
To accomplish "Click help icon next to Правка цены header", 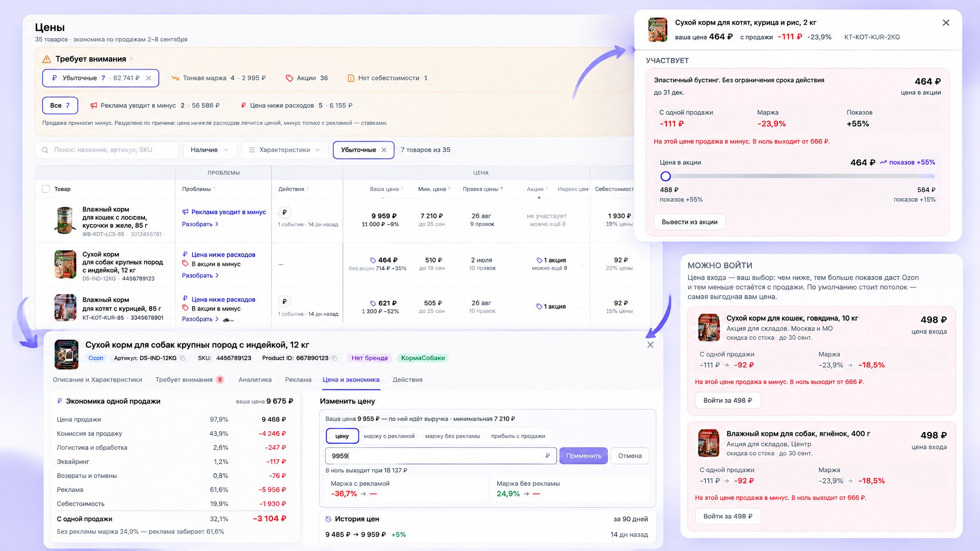I will [502, 189].
